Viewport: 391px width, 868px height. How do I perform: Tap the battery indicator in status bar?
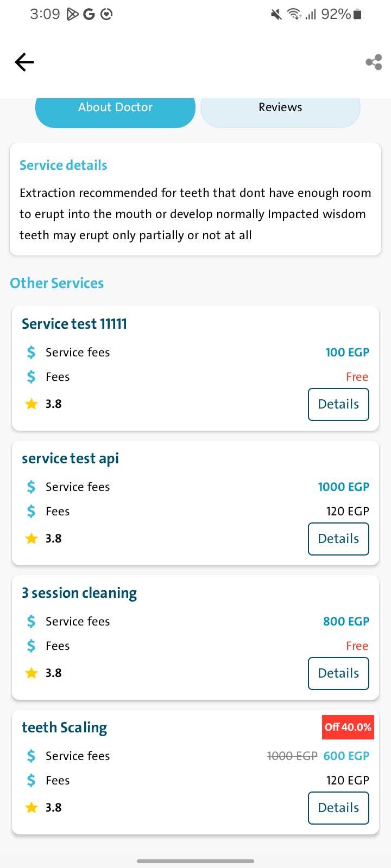point(357,14)
